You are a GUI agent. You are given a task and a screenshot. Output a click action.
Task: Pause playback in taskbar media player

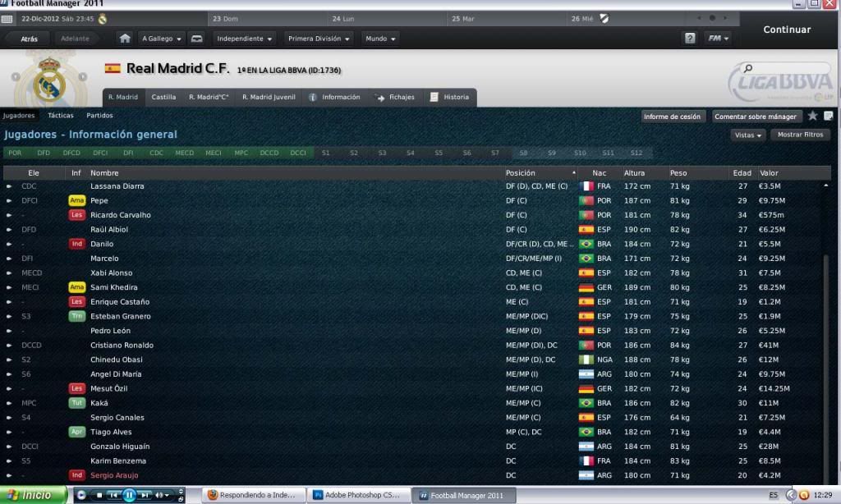tap(129, 495)
